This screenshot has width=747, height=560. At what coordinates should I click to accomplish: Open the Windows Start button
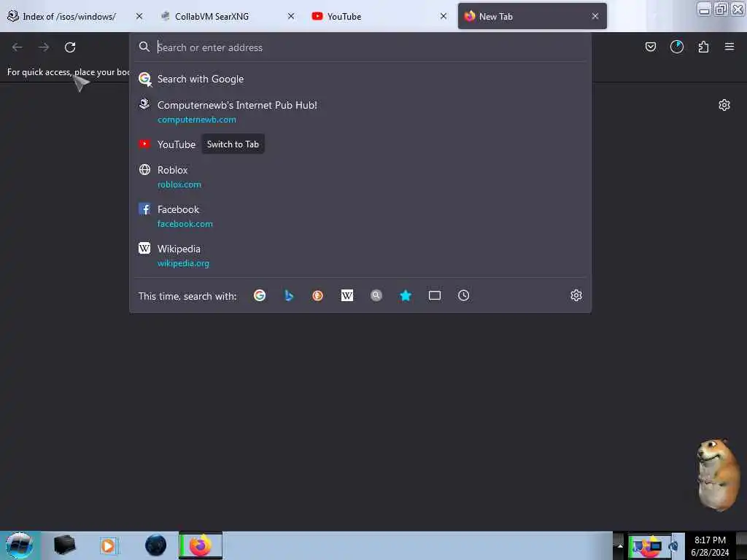point(20,545)
